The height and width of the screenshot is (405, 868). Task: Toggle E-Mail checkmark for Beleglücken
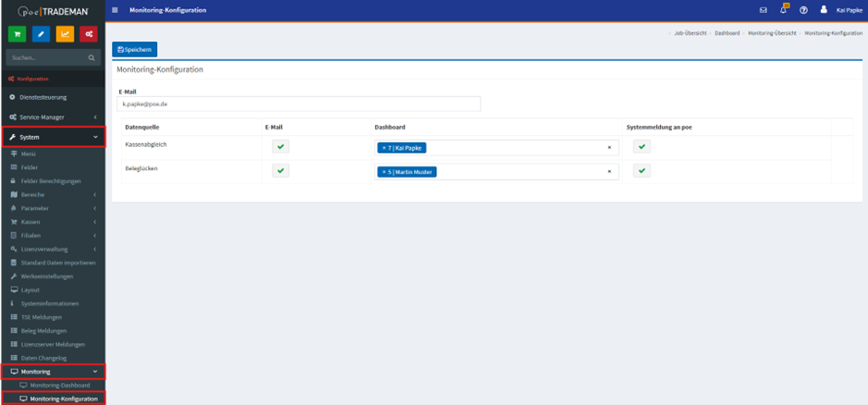click(280, 171)
